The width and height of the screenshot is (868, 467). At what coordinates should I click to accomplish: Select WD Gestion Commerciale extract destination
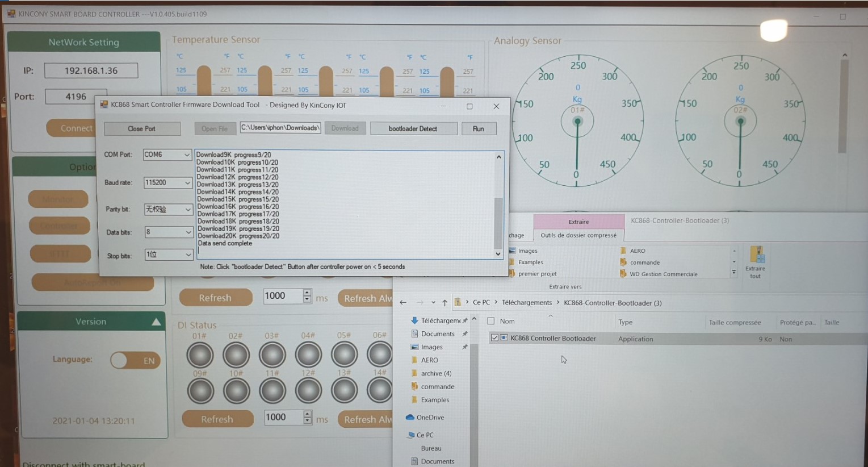click(663, 274)
